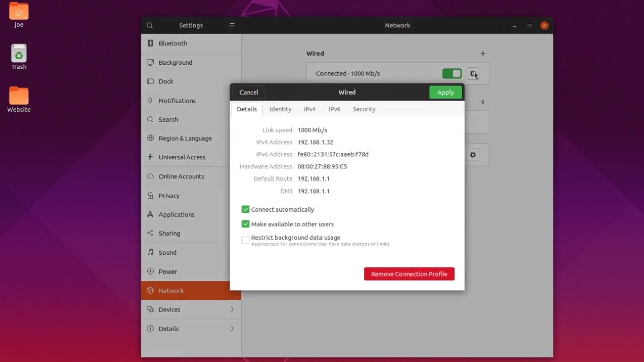Open Online Accounts settings
Image resolution: width=644 pixels, height=362 pixels.
(191, 176)
